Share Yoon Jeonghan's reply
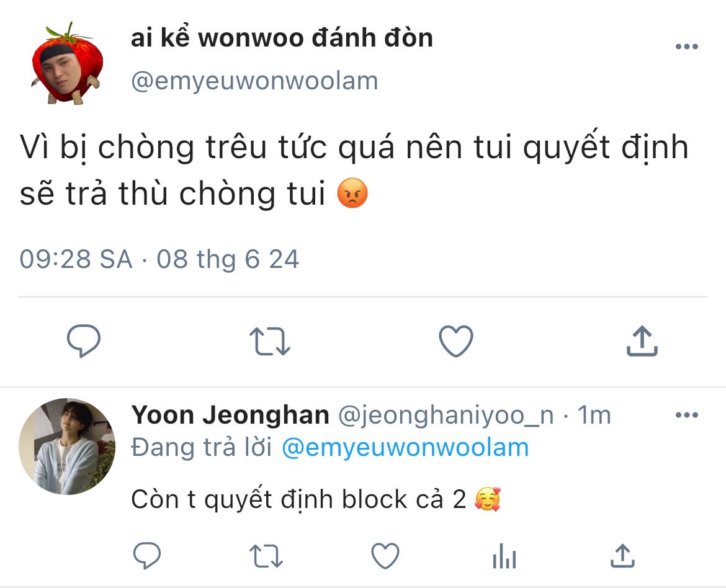The height and width of the screenshot is (588, 726). 622,556
